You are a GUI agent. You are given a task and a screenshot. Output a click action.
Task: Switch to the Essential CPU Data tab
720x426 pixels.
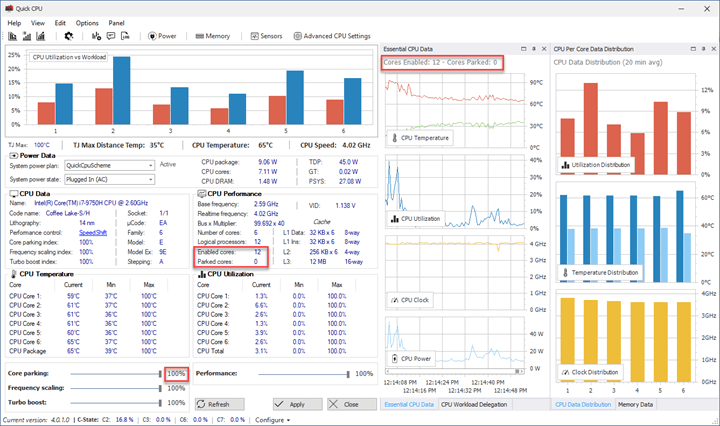pos(409,404)
